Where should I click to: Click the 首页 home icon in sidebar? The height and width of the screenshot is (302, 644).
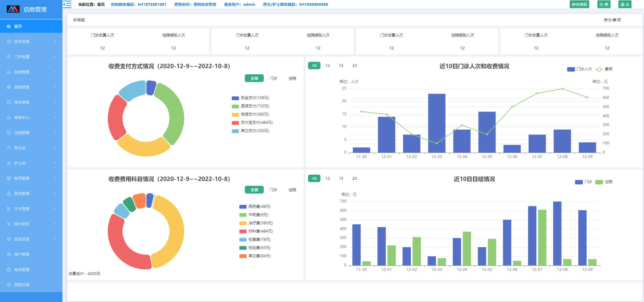(x=9, y=26)
